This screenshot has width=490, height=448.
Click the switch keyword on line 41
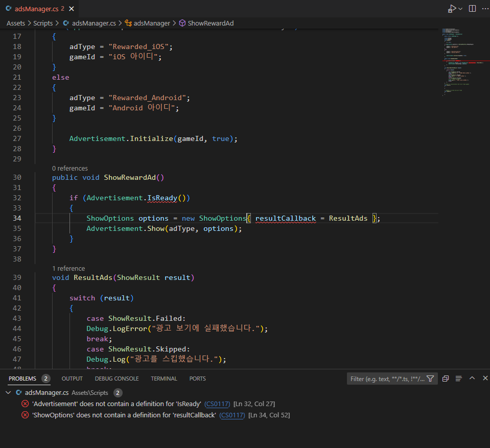82,298
